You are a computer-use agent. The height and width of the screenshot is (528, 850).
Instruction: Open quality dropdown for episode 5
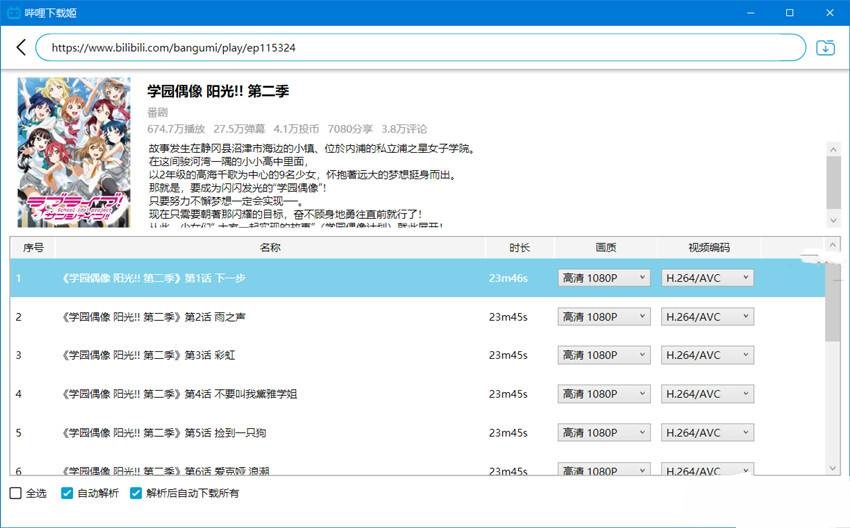pyautogui.click(x=604, y=433)
